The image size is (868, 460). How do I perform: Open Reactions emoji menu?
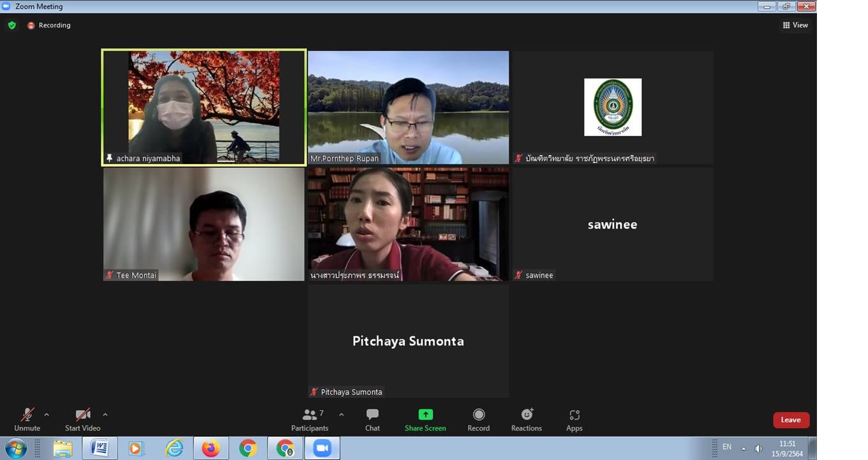coord(527,419)
